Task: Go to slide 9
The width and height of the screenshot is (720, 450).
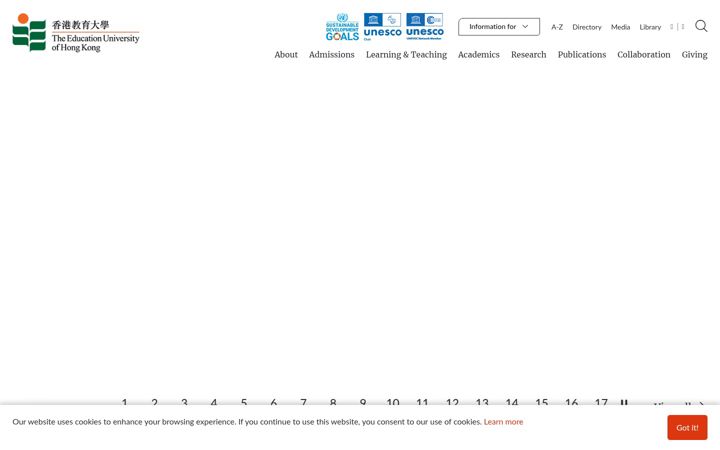Action: (x=363, y=402)
